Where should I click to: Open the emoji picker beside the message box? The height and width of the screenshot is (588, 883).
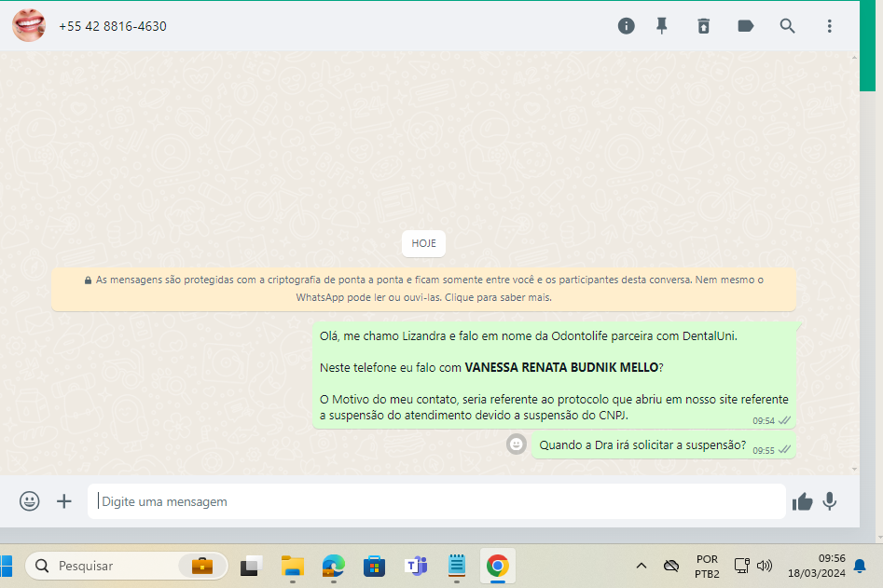point(30,501)
